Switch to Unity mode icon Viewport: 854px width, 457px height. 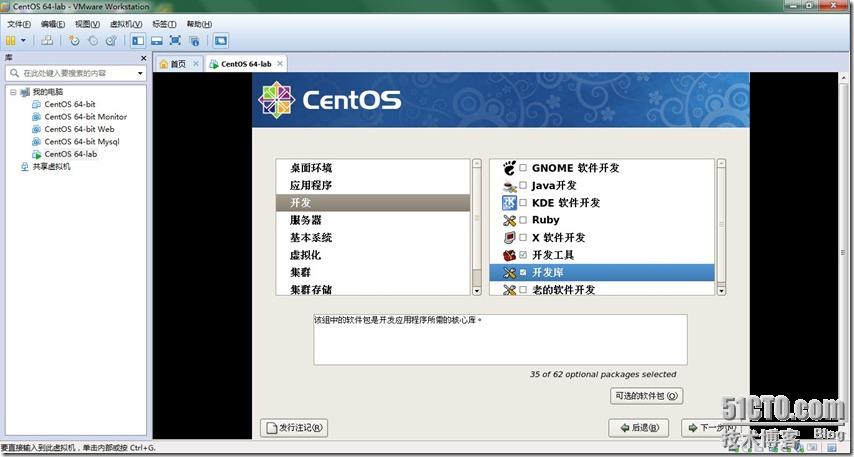click(194, 40)
